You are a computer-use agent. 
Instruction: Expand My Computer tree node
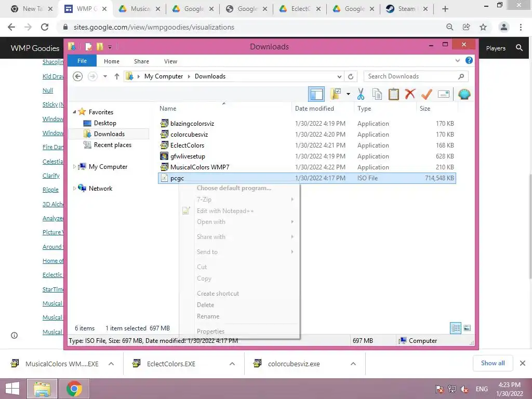coord(74,167)
